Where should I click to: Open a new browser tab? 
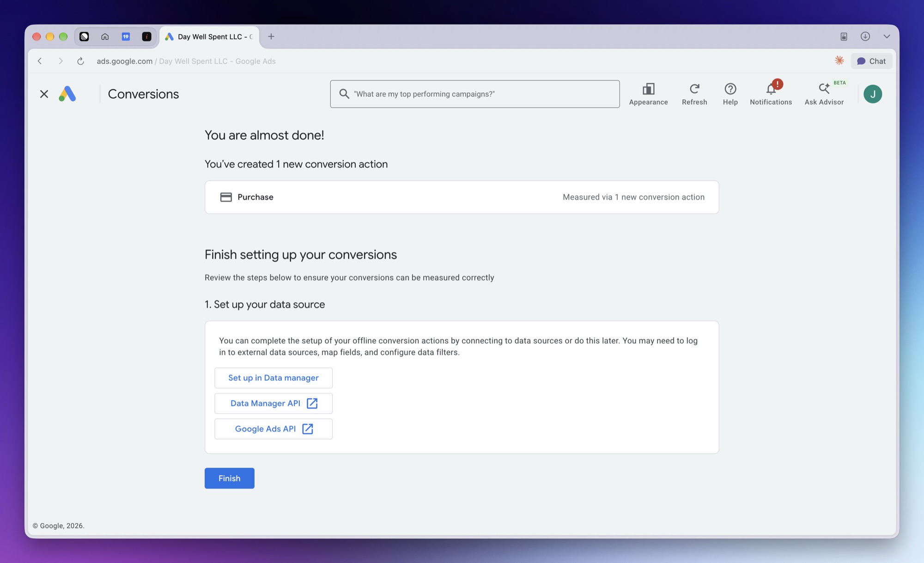[x=271, y=37]
